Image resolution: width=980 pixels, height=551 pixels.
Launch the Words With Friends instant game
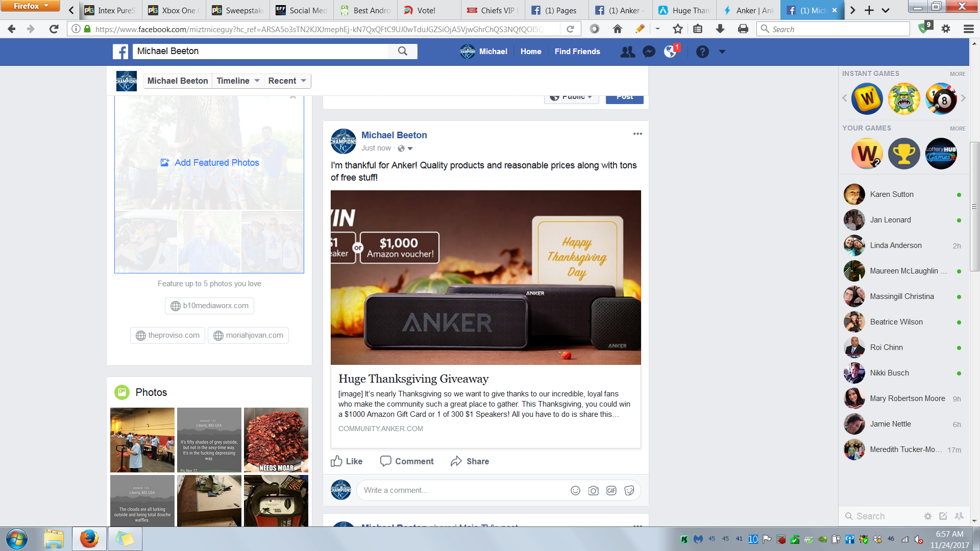click(867, 98)
